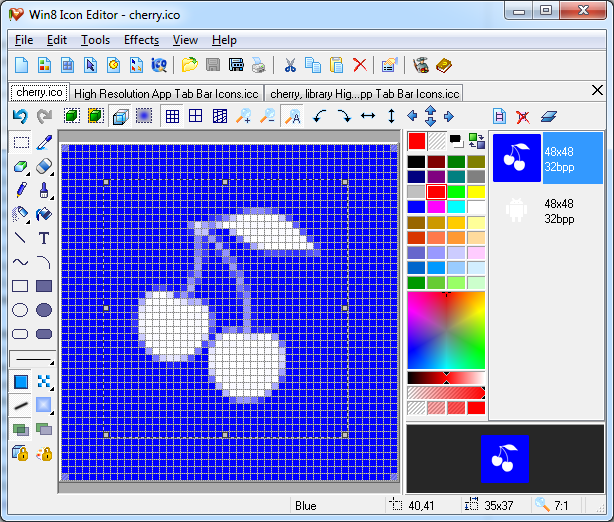614x522 pixels.
Task: Click the default black and white colors button
Action: [456, 141]
